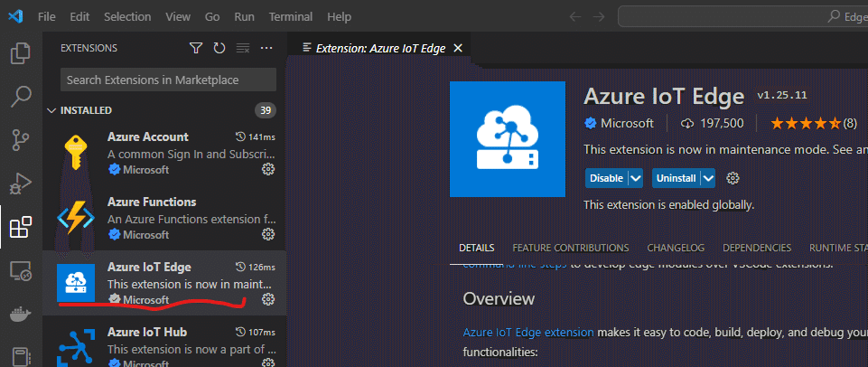Open the Source Control view

(20, 139)
